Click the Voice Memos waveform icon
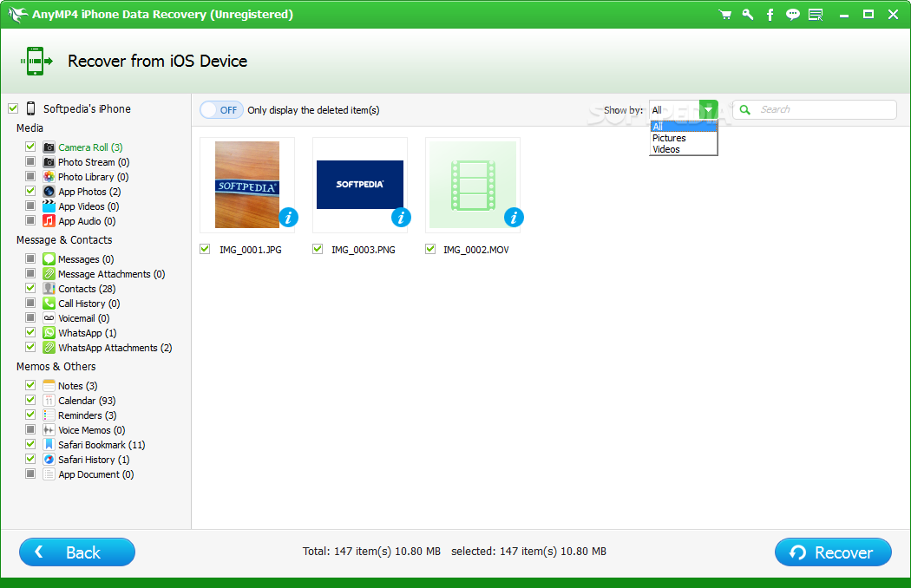Screen dimensions: 911x588 [x=49, y=430]
